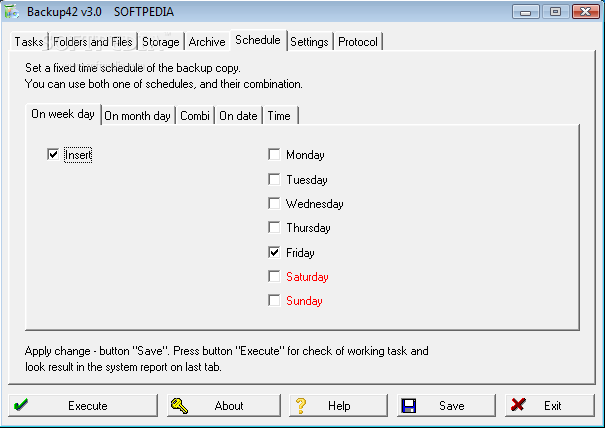Click the Tuesday label text

[x=307, y=179]
